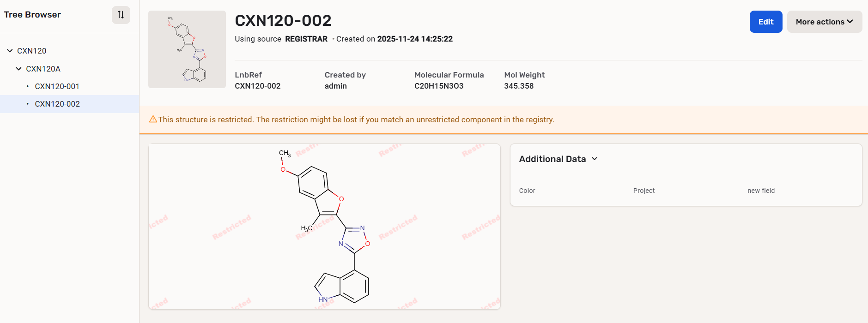Viewport: 868px width, 323px height.
Task: Click the Mol Weight value 345.358
Action: 518,86
